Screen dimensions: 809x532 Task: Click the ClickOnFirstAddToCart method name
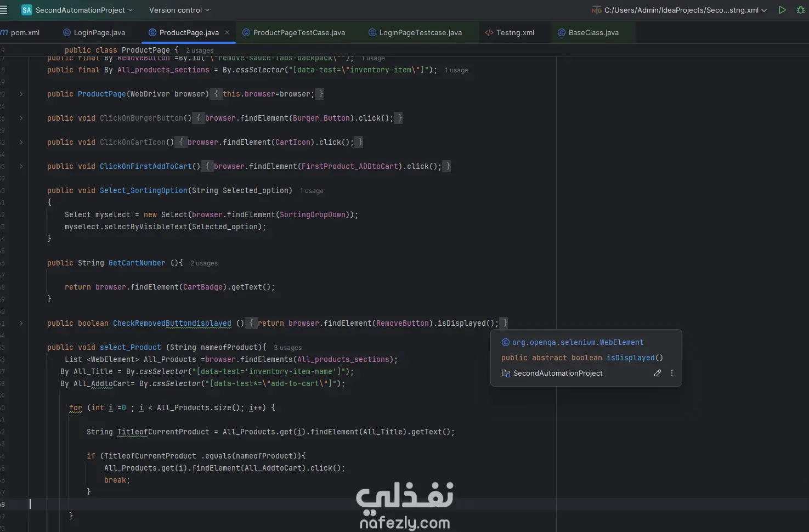point(145,166)
